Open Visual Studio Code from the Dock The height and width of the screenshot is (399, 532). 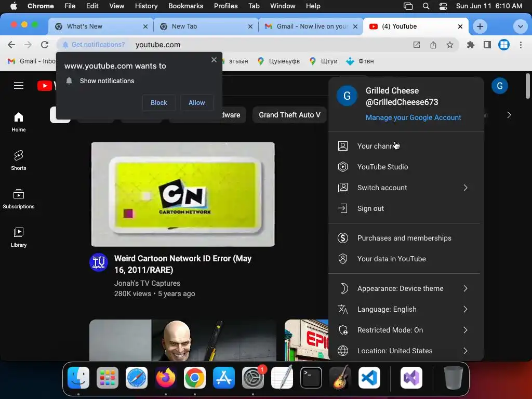(369, 378)
